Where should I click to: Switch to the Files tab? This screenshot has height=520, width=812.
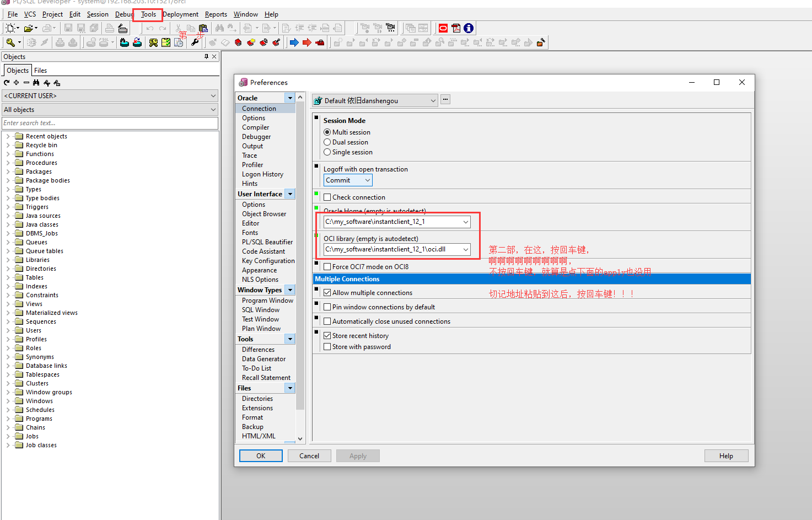click(40, 71)
